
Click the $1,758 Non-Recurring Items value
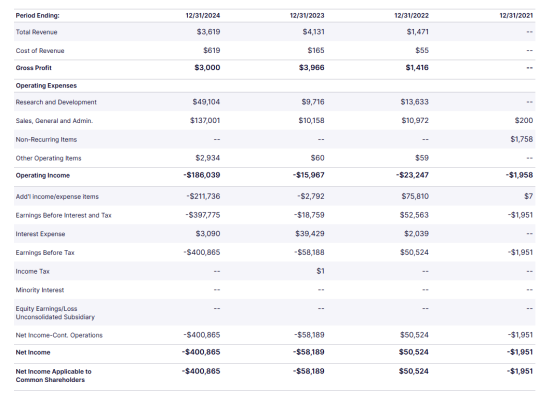pyautogui.click(x=522, y=139)
